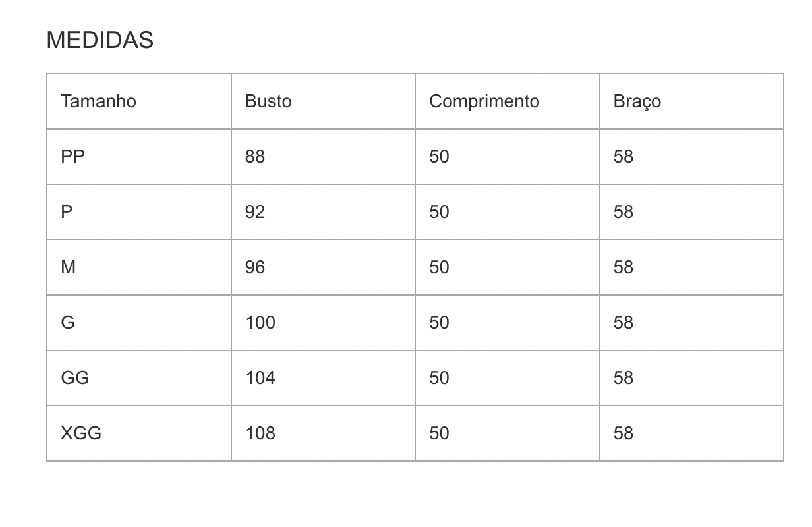812x527 pixels.
Task: Click the P size row label
Action: click(67, 212)
